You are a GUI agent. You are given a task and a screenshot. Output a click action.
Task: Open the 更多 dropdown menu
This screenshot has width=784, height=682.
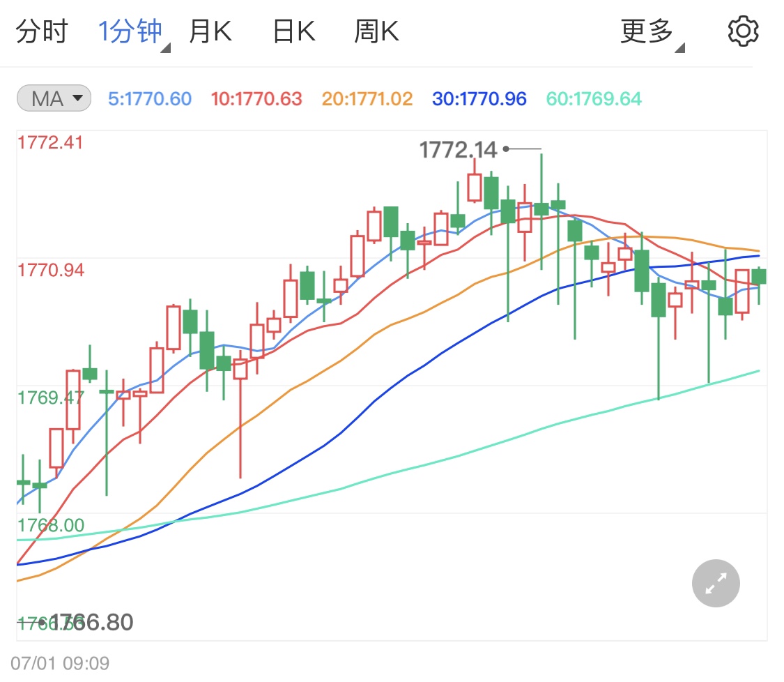click(x=651, y=33)
